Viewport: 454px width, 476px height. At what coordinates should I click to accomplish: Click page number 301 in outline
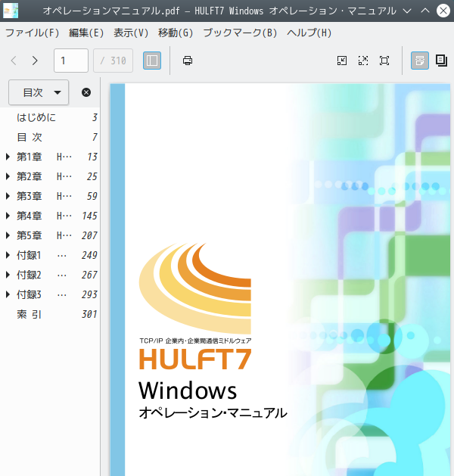click(x=89, y=314)
